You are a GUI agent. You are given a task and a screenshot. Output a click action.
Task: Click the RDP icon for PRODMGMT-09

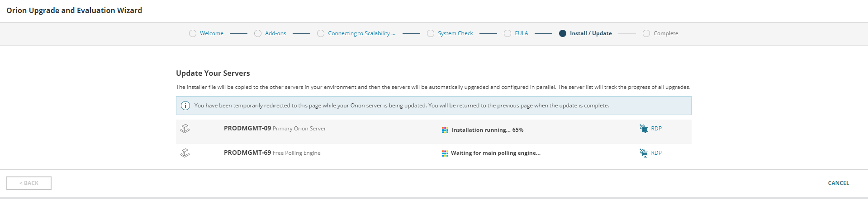click(x=644, y=129)
